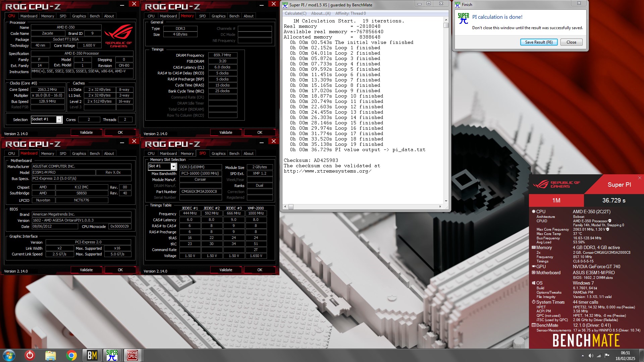
Task: Click the Core Speed 2063.2 MHz field
Action: coord(47,89)
